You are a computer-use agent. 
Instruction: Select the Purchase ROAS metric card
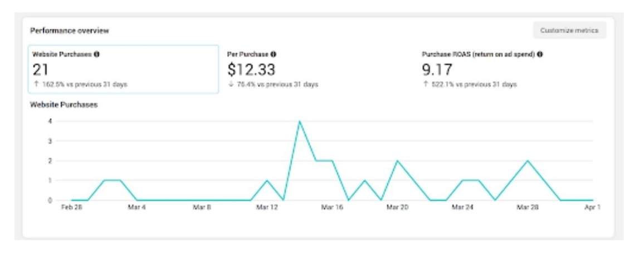coord(514,69)
